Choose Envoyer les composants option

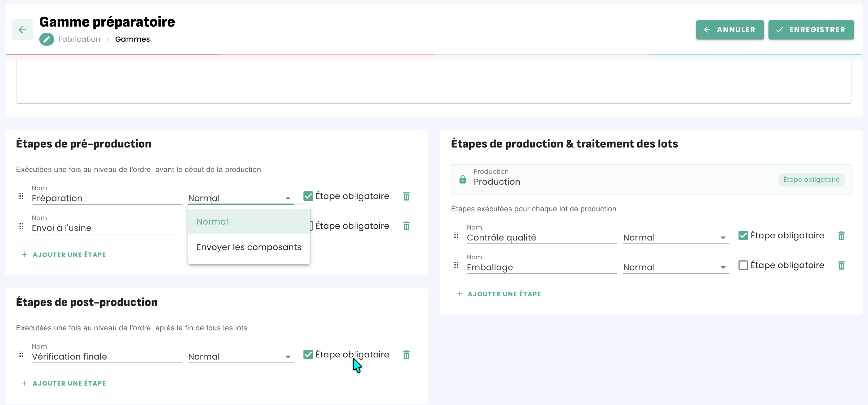point(249,247)
